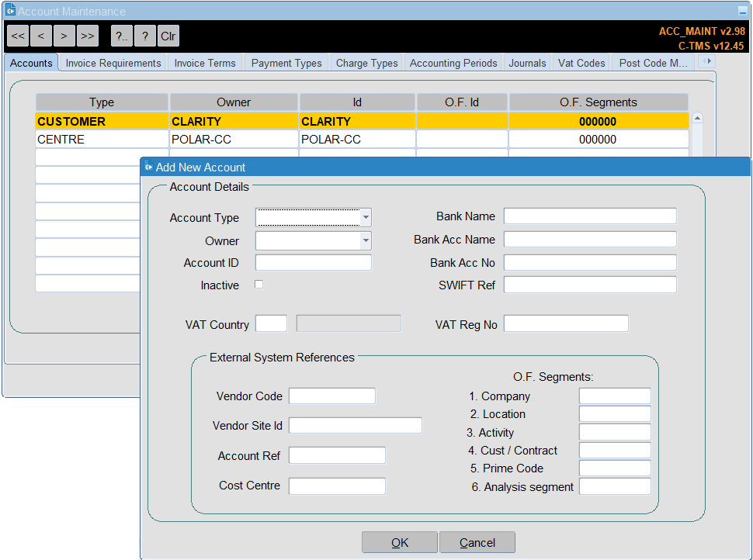This screenshot has width=753, height=560.
Task: Click the SWIFT Ref field
Action: coord(590,285)
